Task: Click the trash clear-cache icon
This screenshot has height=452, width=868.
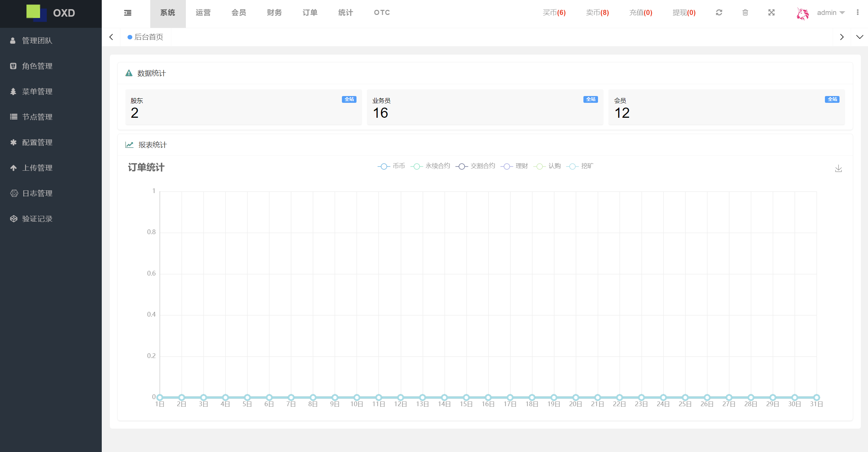Action: click(745, 13)
